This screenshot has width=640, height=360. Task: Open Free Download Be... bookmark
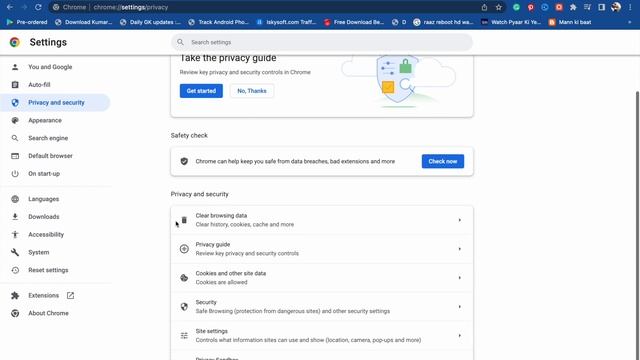click(x=354, y=22)
